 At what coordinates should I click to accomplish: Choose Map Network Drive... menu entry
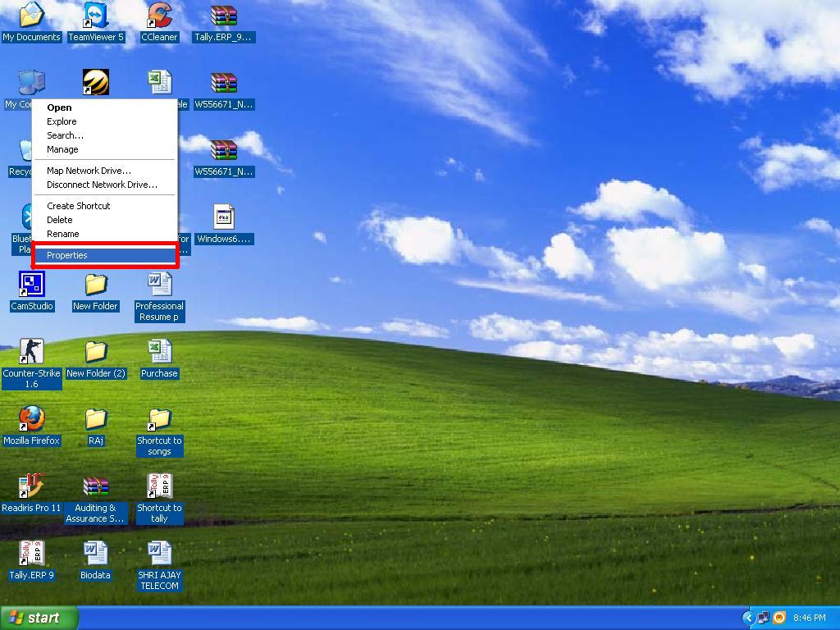tap(105, 171)
